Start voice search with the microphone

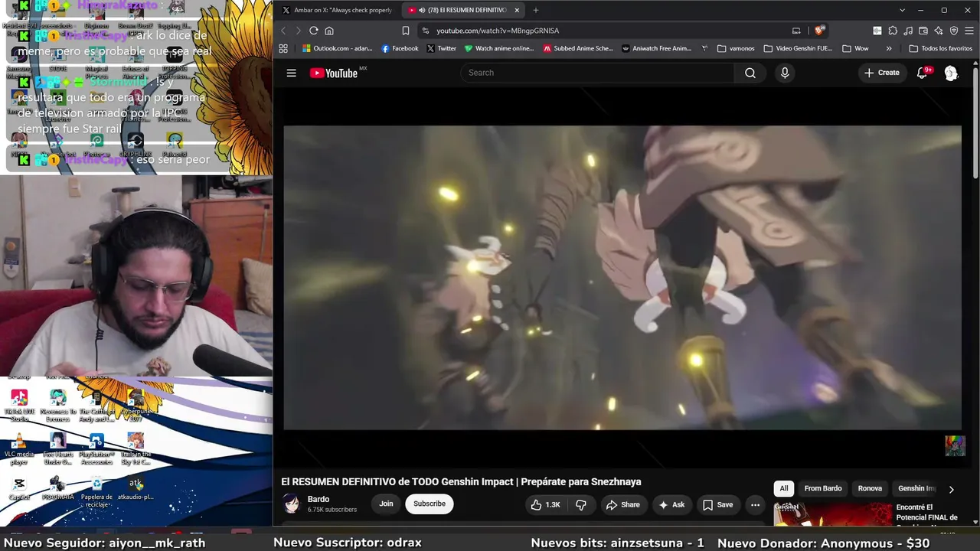tap(784, 73)
